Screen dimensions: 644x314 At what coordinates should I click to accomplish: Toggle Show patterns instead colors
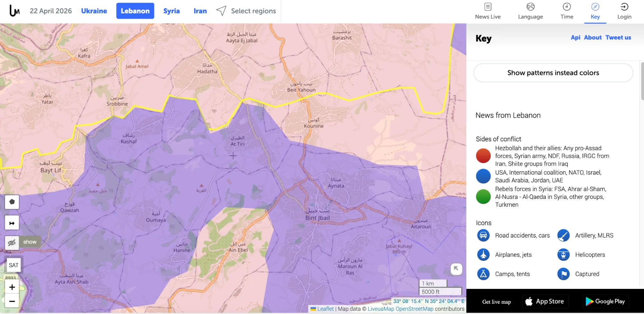point(553,73)
